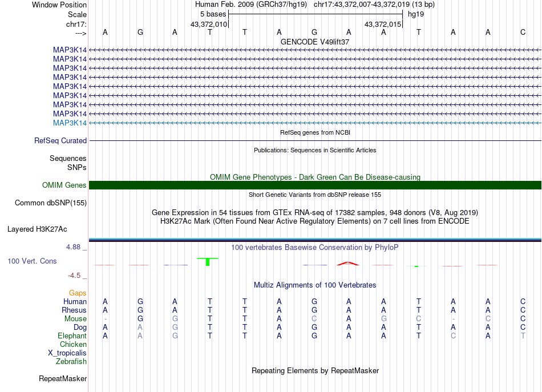Select the Scale track label
The width and height of the screenshot is (542, 392).
coord(77,14)
